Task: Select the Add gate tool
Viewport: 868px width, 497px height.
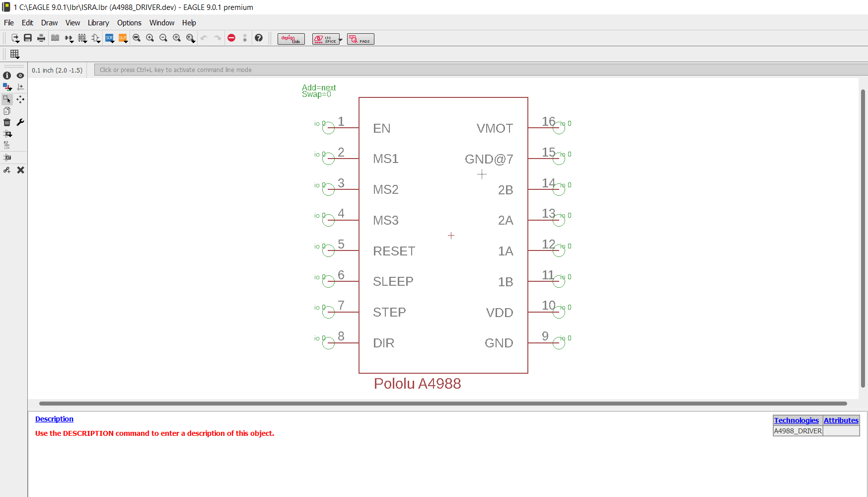Action: pos(7,134)
